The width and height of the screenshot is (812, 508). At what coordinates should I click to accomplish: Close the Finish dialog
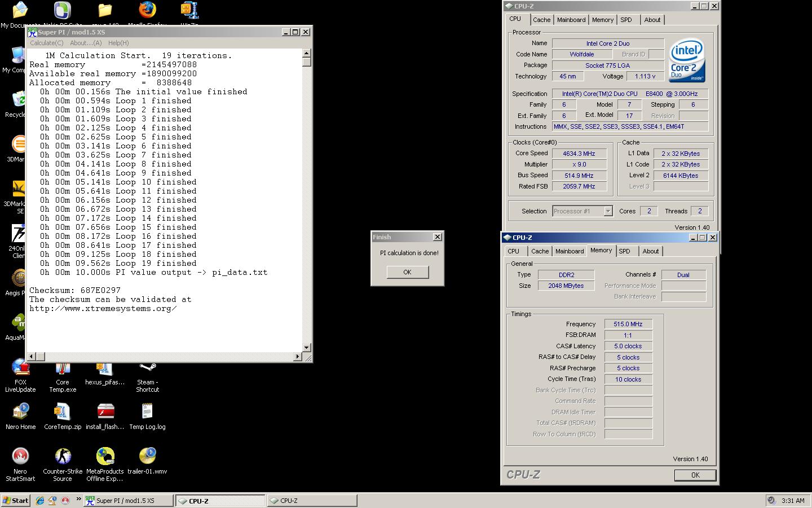click(x=437, y=237)
